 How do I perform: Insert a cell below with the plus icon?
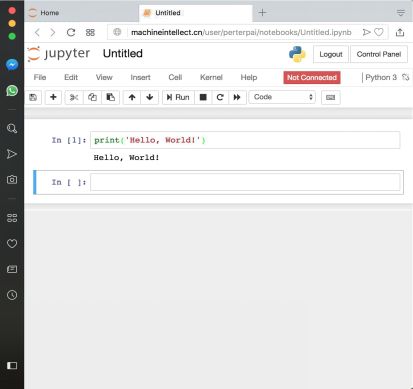click(x=53, y=97)
